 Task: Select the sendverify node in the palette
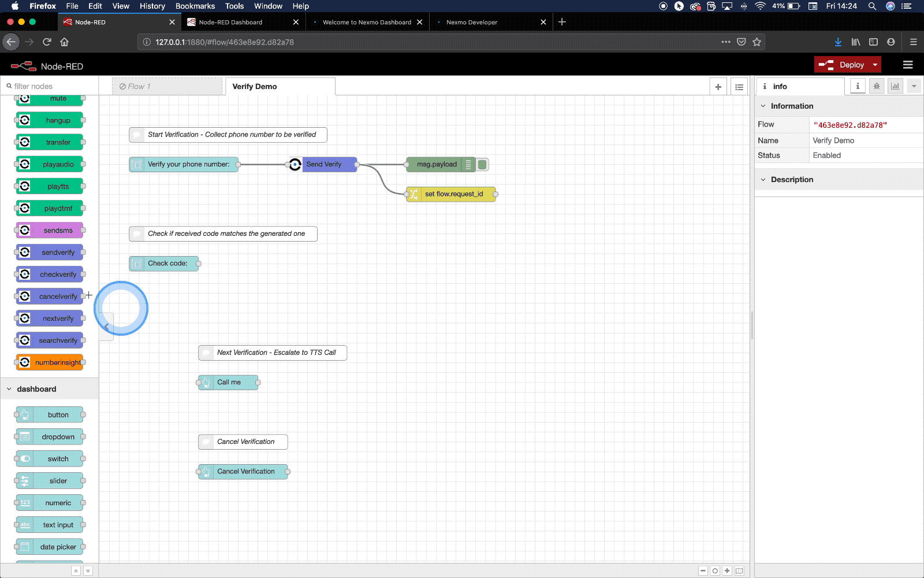pyautogui.click(x=55, y=252)
